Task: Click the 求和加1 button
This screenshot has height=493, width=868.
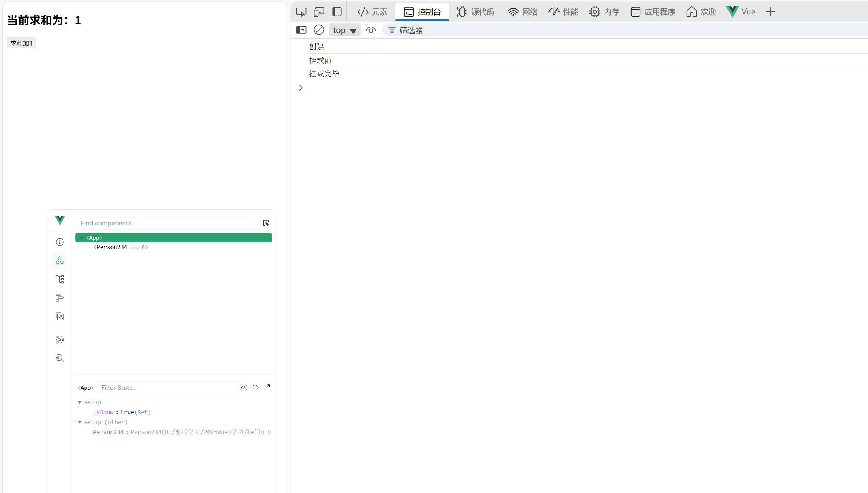Action: tap(21, 43)
